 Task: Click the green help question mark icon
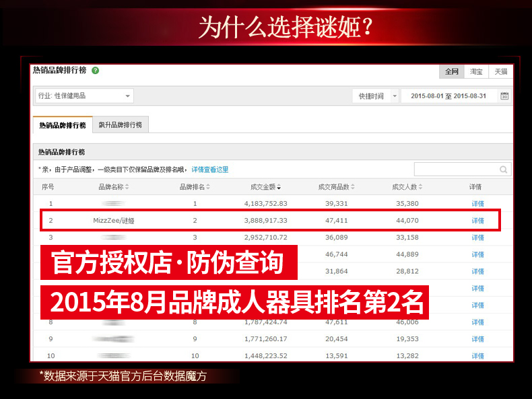[x=96, y=71]
